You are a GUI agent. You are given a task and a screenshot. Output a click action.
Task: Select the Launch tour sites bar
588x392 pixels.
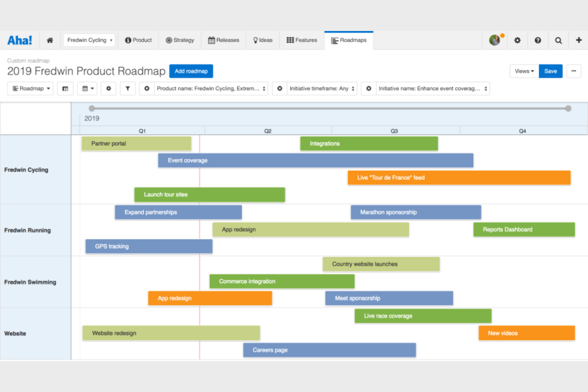[x=209, y=195]
